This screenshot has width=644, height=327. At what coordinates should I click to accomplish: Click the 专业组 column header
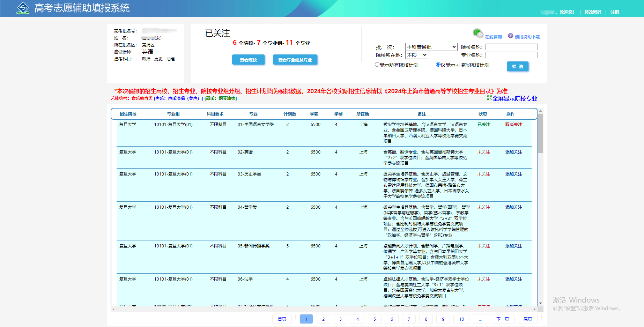pos(173,114)
